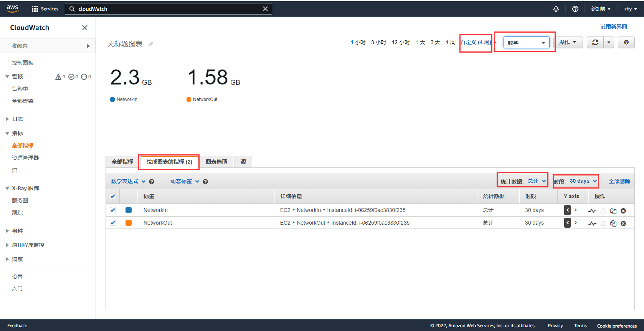Toggle select-all metrics checkbox
644x331 pixels.
pos(113,196)
